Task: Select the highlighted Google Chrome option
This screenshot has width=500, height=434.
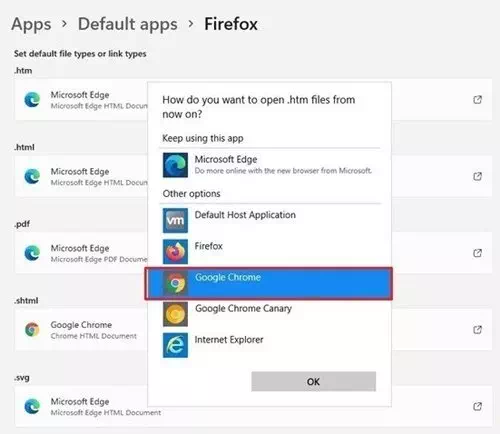Action: pos(269,283)
